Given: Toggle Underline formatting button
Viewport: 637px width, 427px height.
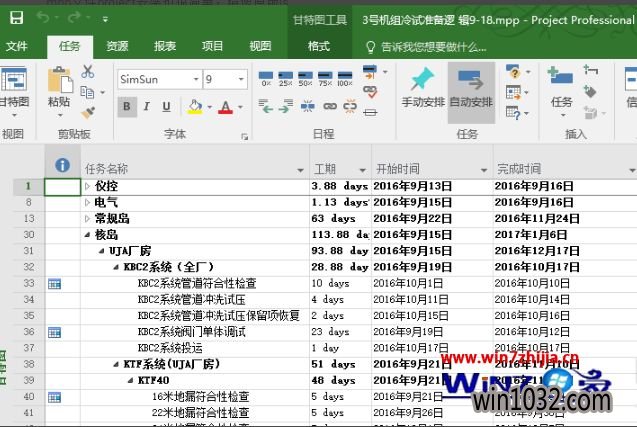Looking at the screenshot, I should [166, 107].
